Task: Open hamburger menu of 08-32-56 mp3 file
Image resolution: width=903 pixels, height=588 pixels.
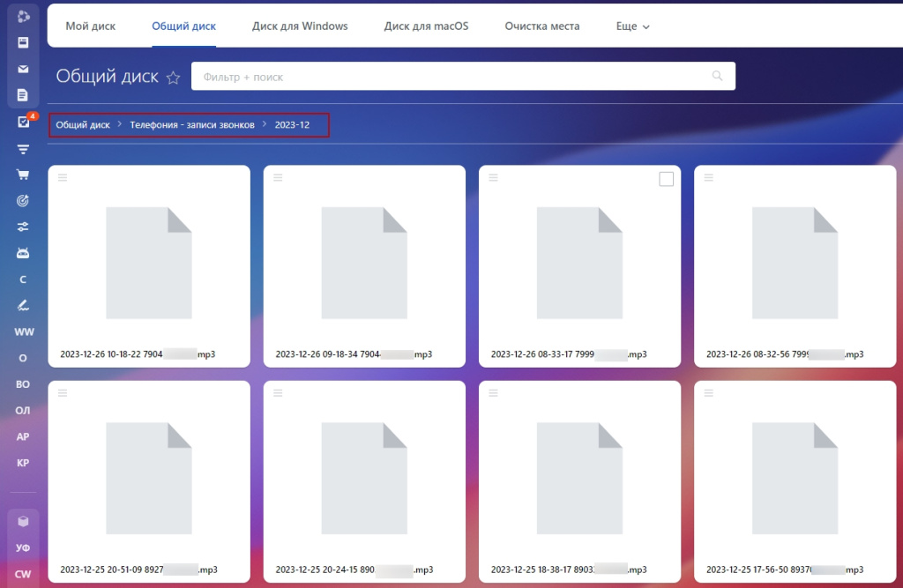Action: 709,178
